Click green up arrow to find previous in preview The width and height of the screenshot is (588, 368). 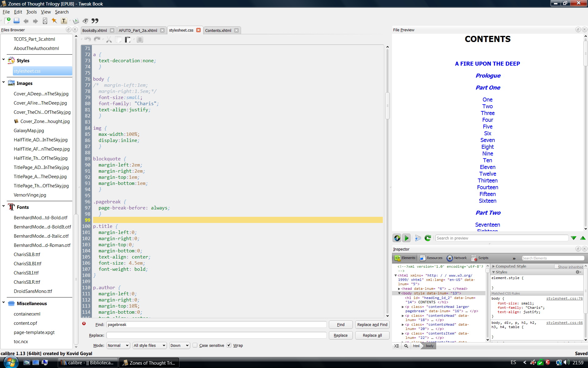click(582, 238)
